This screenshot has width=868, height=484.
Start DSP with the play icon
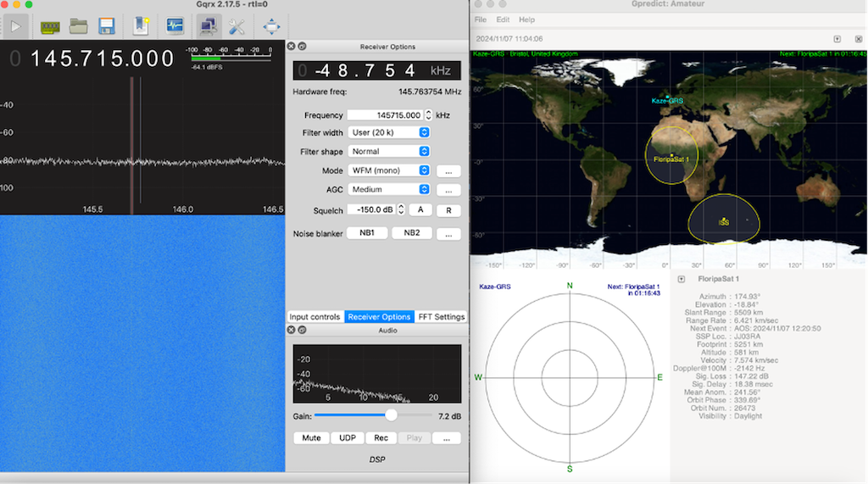pyautogui.click(x=15, y=26)
